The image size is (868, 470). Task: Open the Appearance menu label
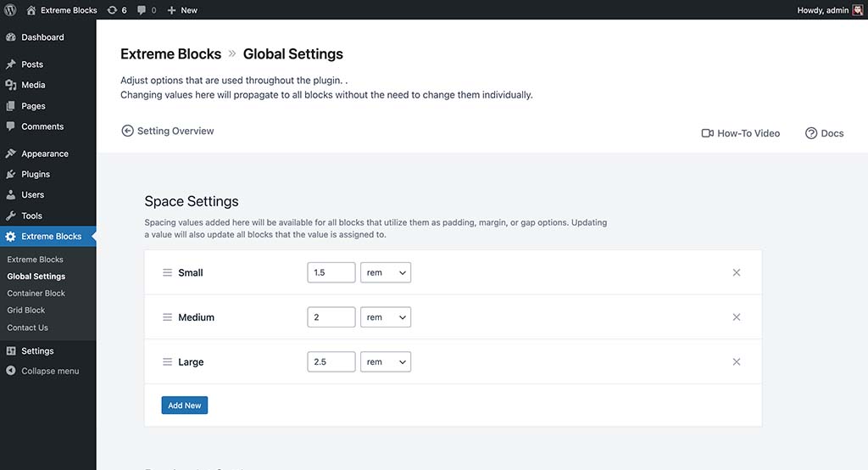45,154
